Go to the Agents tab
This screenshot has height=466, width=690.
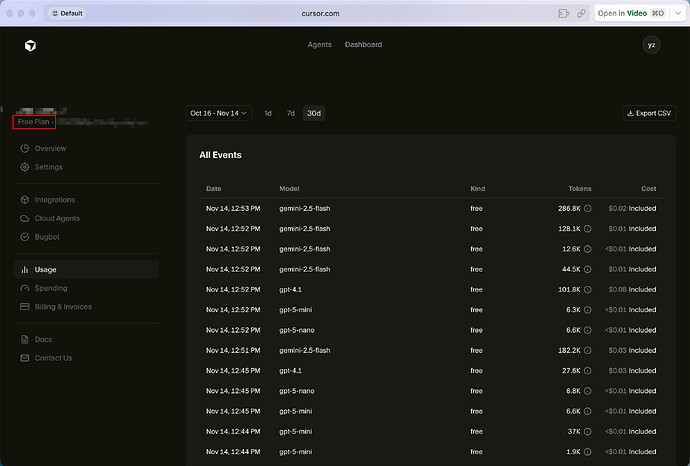[x=319, y=44]
